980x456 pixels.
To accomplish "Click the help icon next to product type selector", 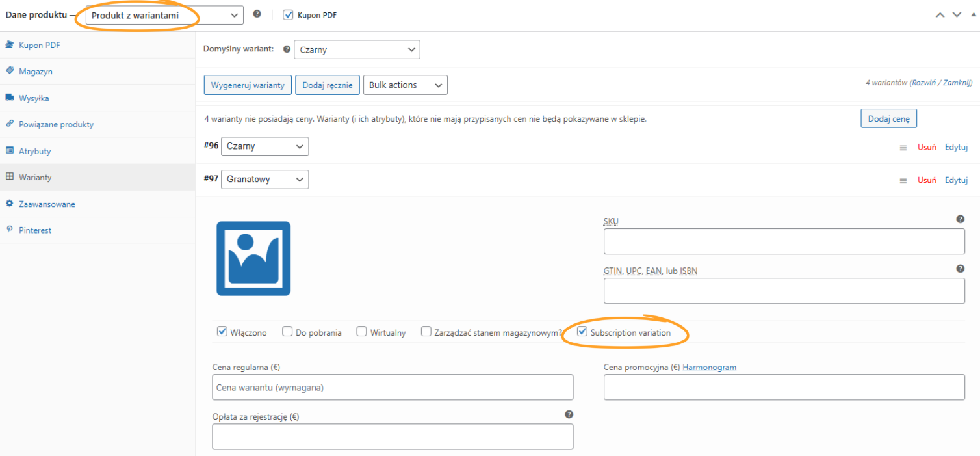I will point(257,14).
